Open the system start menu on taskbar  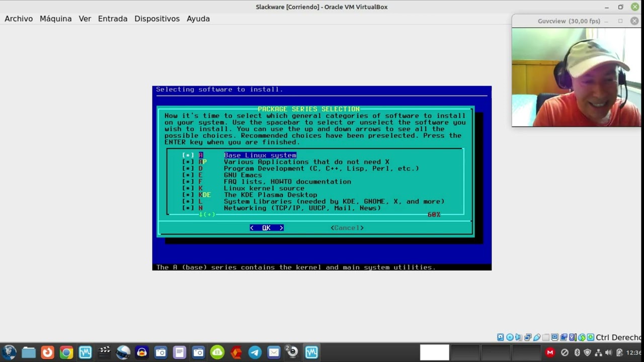click(x=9, y=352)
